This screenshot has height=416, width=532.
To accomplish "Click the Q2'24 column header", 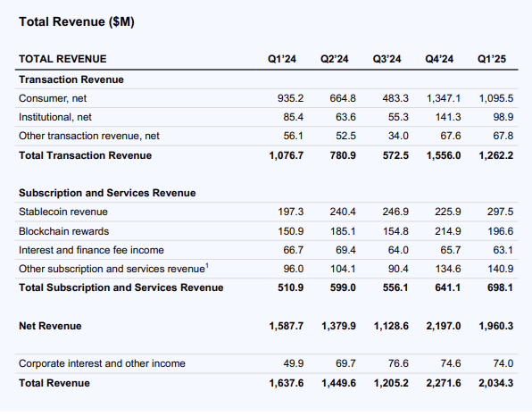I will pos(334,59).
